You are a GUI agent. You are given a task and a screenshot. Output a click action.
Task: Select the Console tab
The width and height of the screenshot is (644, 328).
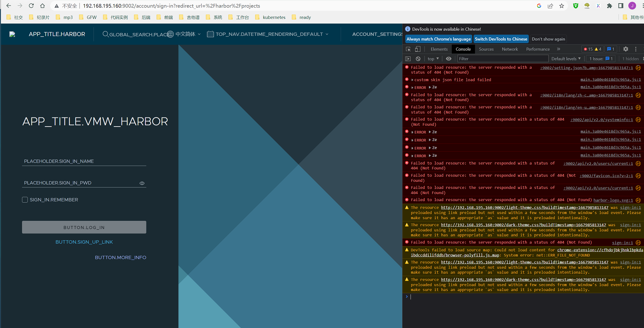pyautogui.click(x=463, y=49)
